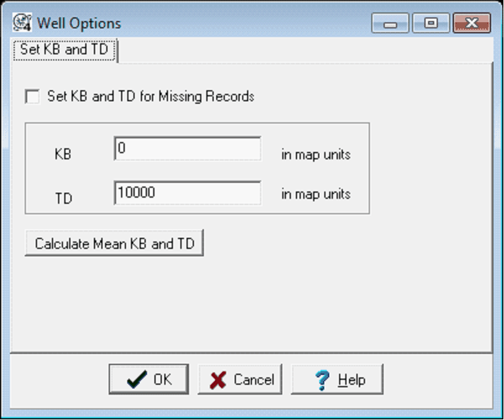Maximize the Well Options window

(430, 23)
